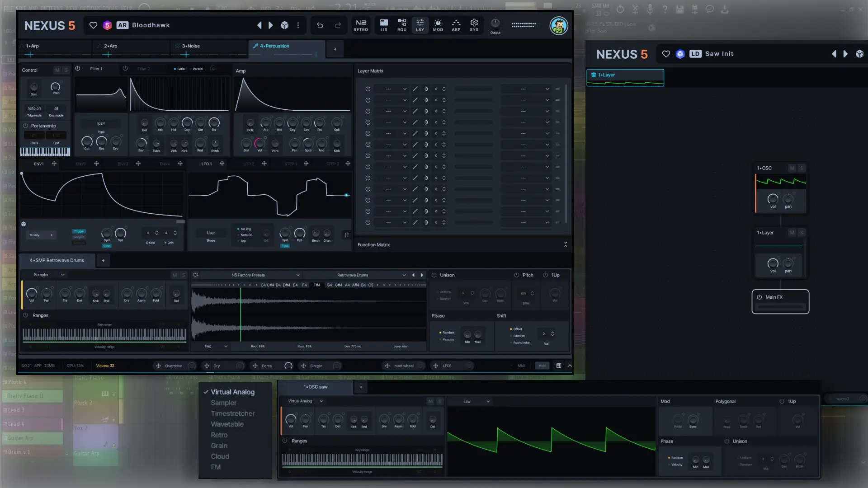
Task: Open the LAY layer view
Action: [x=420, y=25]
